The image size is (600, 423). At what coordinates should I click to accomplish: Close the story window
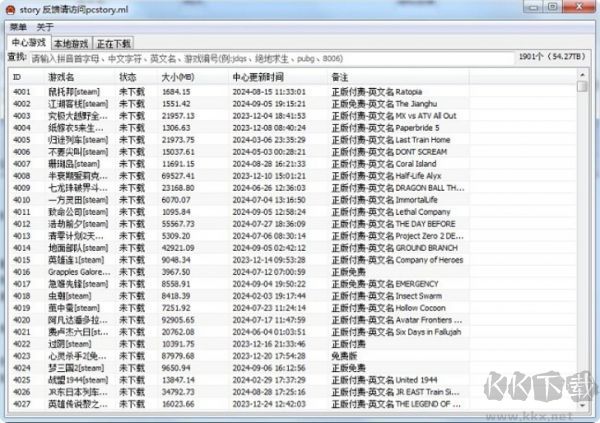[x=579, y=7]
